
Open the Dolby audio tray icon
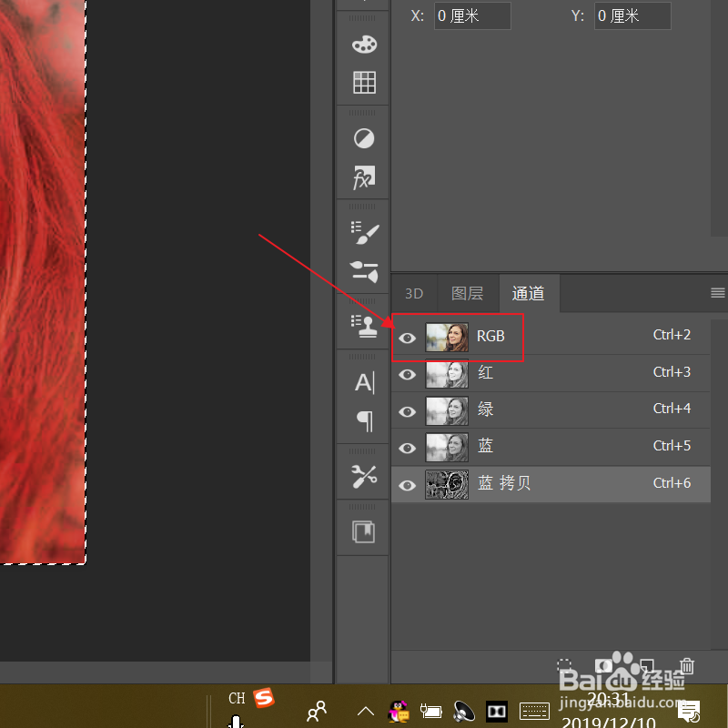pyautogui.click(x=496, y=711)
